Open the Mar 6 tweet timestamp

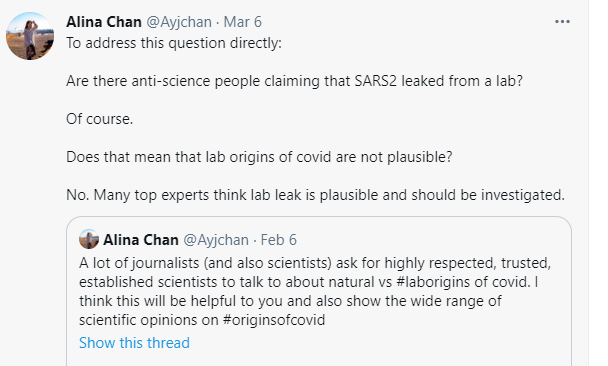(243, 22)
